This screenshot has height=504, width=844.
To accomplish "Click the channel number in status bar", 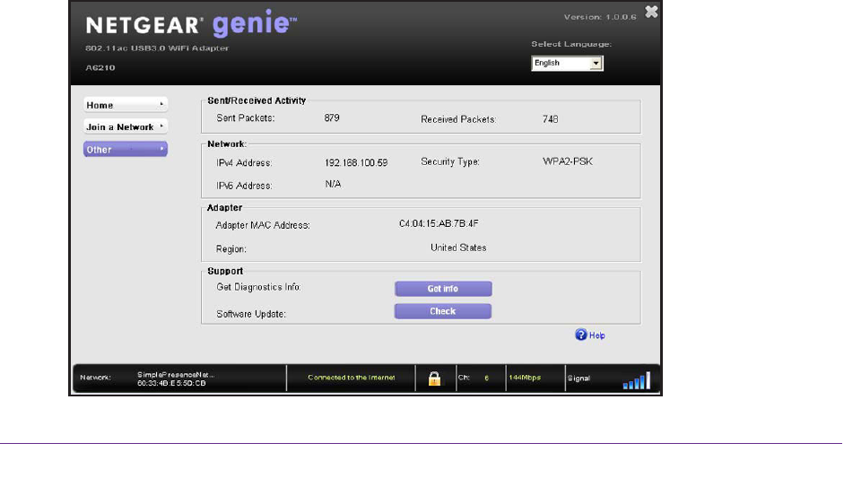I will 486,378.
